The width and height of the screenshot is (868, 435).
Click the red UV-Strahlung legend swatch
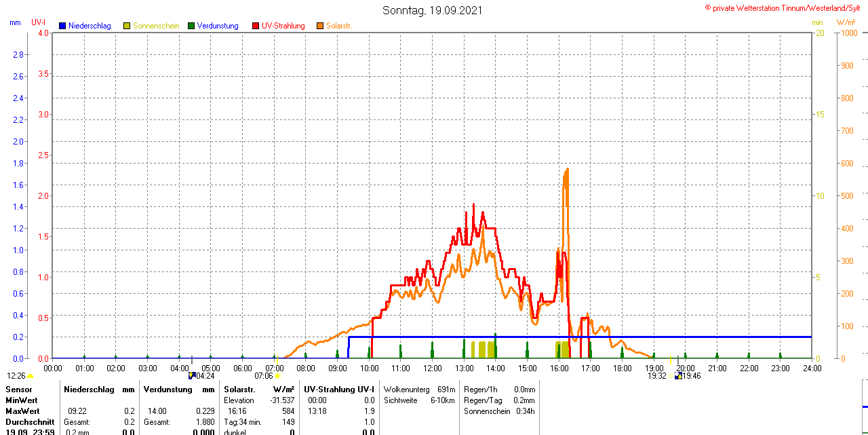click(256, 26)
